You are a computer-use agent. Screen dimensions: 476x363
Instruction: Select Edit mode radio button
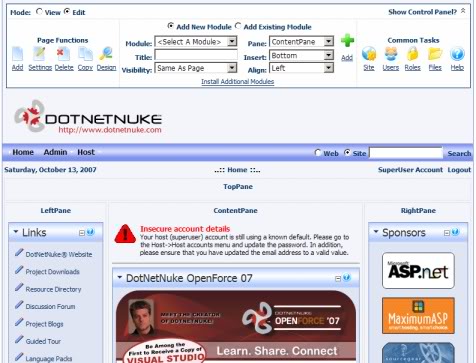click(x=67, y=12)
